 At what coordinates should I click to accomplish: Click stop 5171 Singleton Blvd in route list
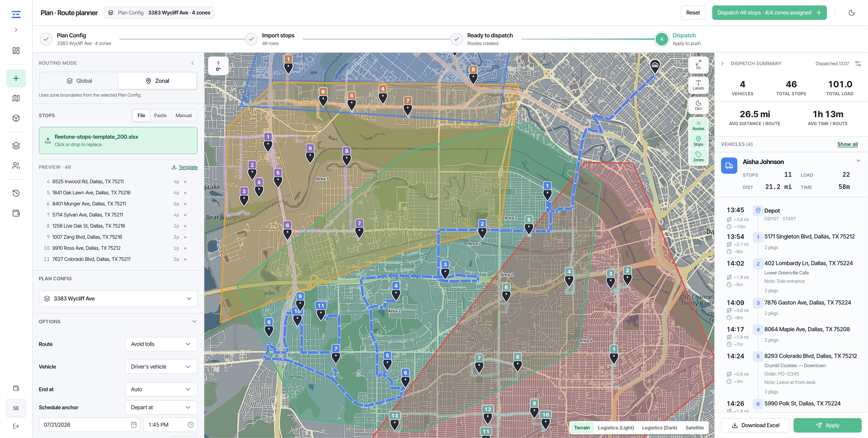[x=809, y=237]
